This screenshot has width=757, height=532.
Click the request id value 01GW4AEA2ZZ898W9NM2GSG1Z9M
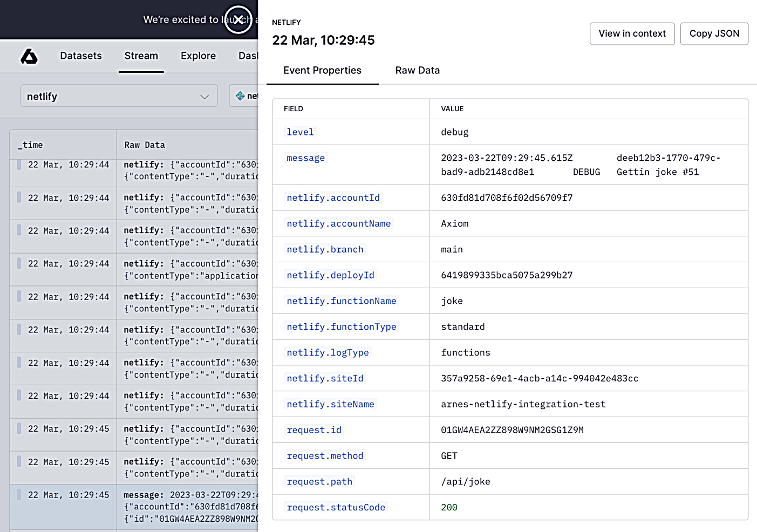click(x=512, y=430)
